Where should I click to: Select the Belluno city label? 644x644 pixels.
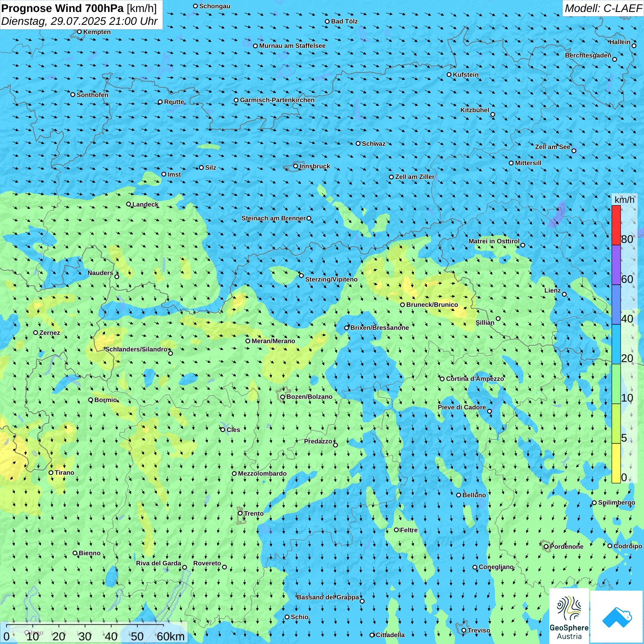474,495
